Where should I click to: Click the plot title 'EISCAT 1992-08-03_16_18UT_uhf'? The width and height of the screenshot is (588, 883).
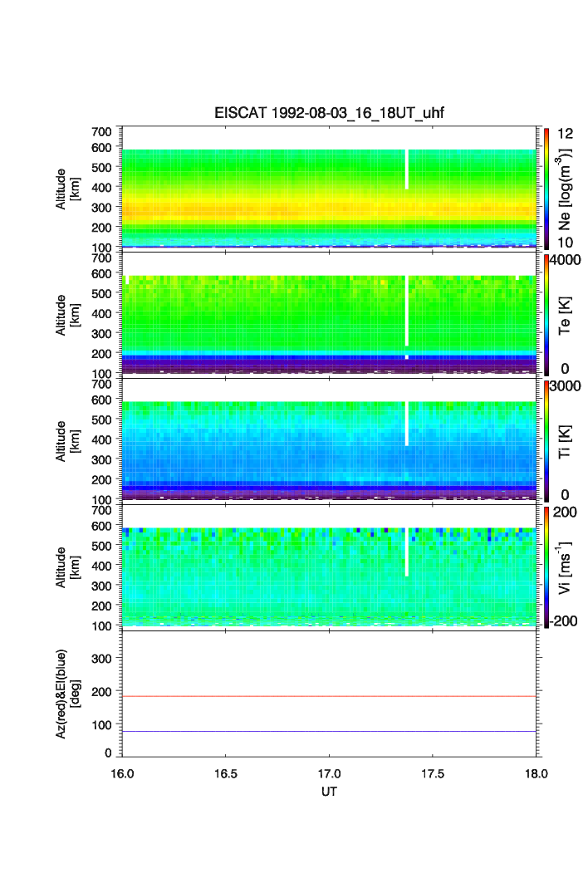[x=329, y=113]
